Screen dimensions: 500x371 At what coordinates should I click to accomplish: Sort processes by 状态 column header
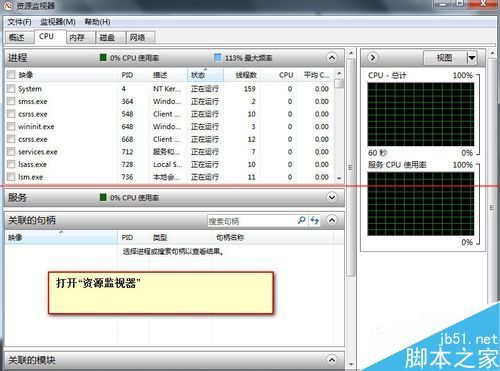205,75
